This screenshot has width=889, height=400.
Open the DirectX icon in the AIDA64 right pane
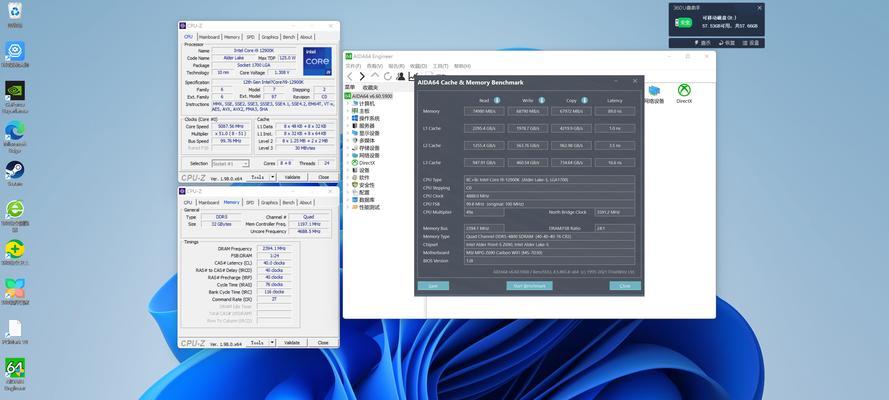coord(684,93)
